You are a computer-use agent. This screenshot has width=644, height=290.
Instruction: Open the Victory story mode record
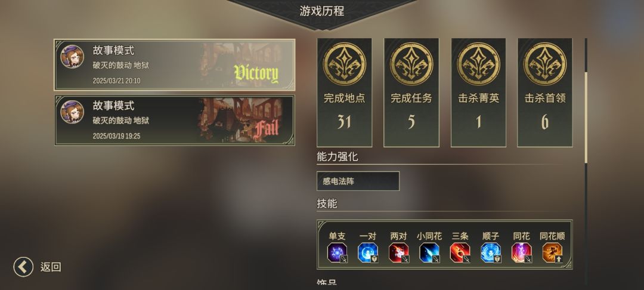pyautogui.click(x=175, y=65)
